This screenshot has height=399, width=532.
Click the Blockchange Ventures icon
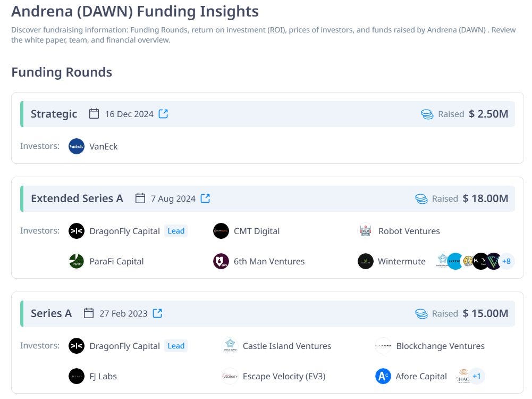tap(382, 345)
